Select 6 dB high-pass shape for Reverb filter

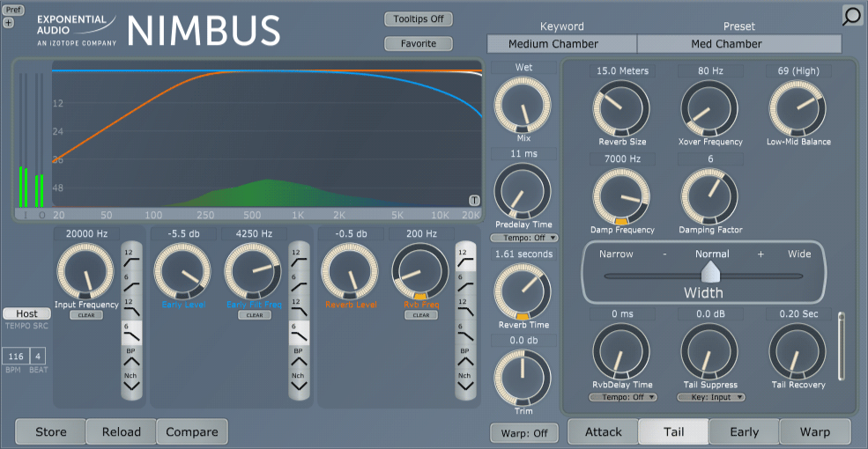tap(465, 281)
